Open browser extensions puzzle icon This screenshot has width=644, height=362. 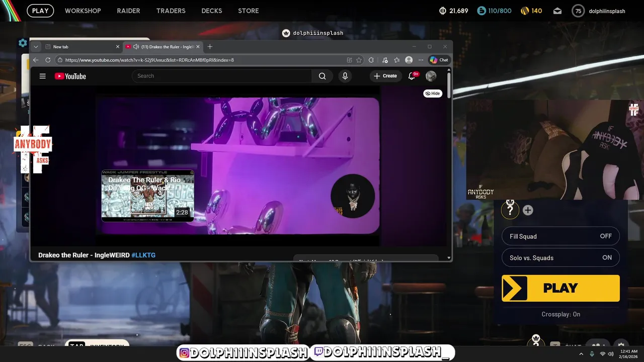pos(371,60)
